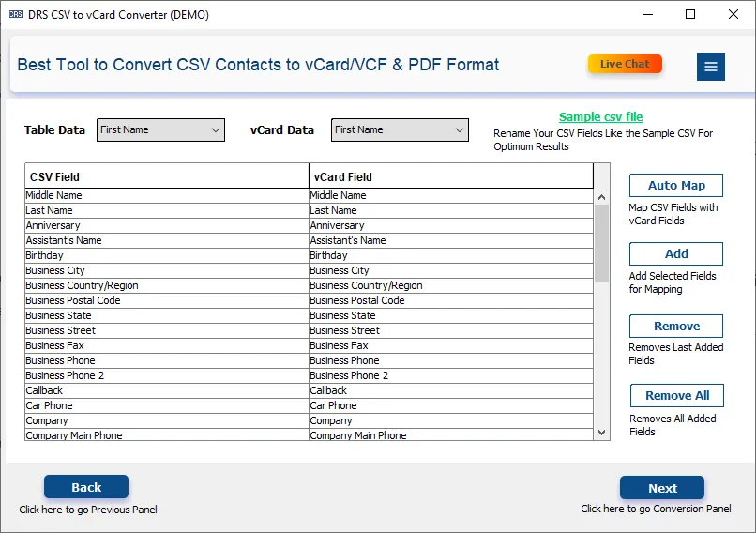Select CSV field row Anniversary
The height and width of the screenshot is (533, 756).
point(167,225)
